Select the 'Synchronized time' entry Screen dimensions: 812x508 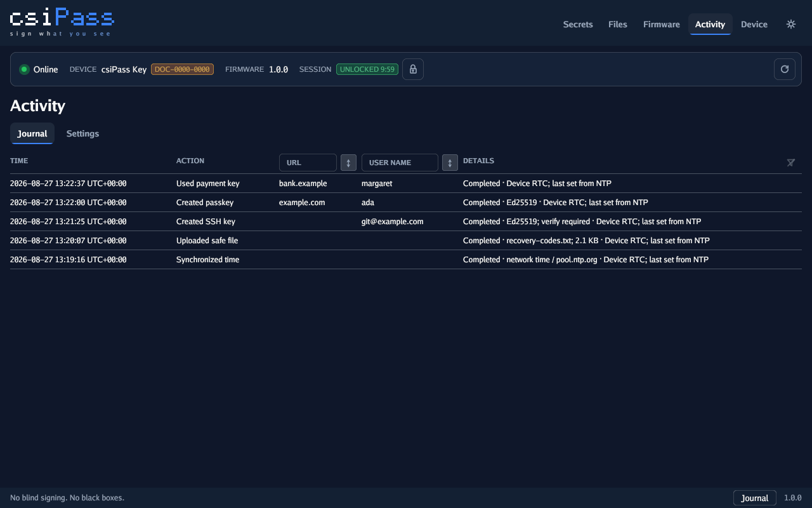tap(208, 260)
